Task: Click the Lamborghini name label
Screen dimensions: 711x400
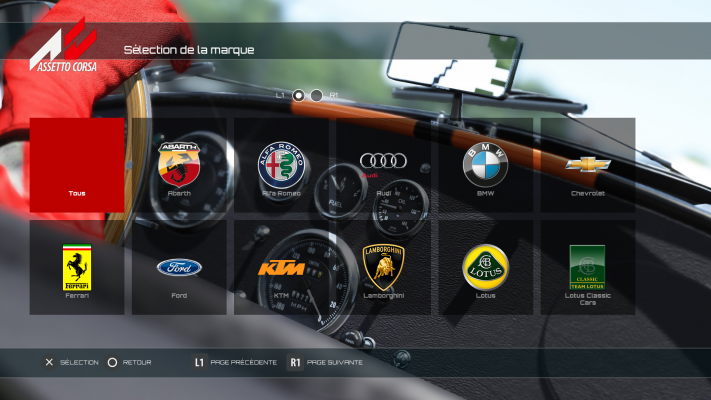Action: pos(383,295)
